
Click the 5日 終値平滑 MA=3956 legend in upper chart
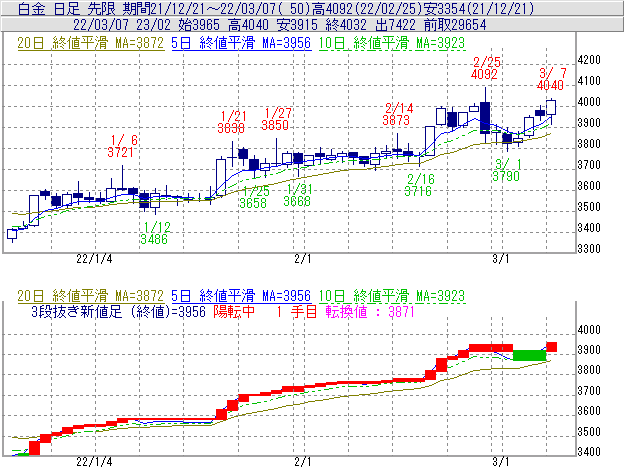click(x=241, y=43)
